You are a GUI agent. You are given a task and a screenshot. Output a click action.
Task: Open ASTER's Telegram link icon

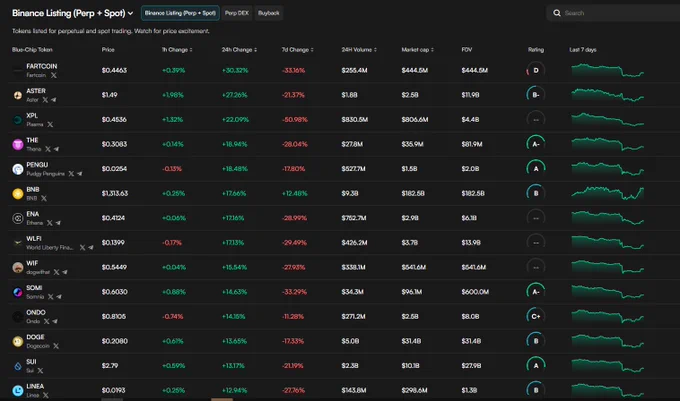[53, 100]
